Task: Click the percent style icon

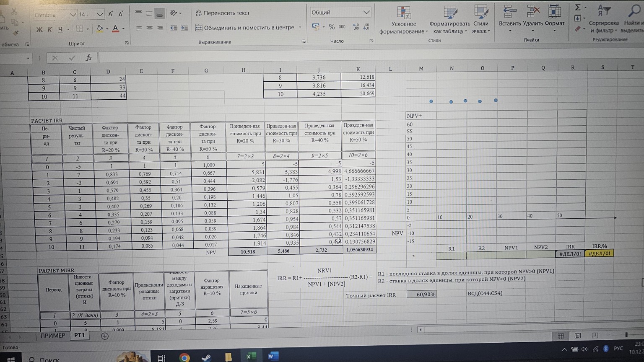Action: [332, 27]
